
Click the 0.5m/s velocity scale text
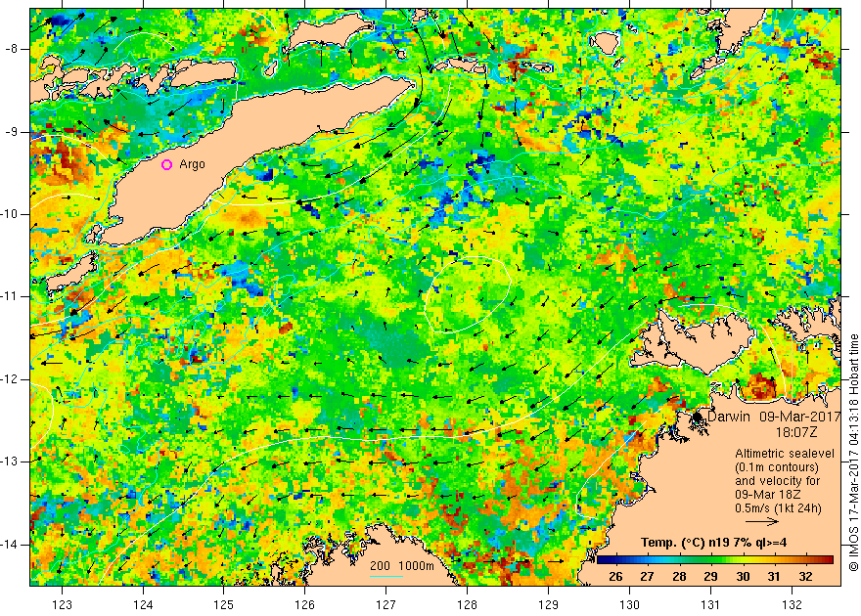click(778, 507)
